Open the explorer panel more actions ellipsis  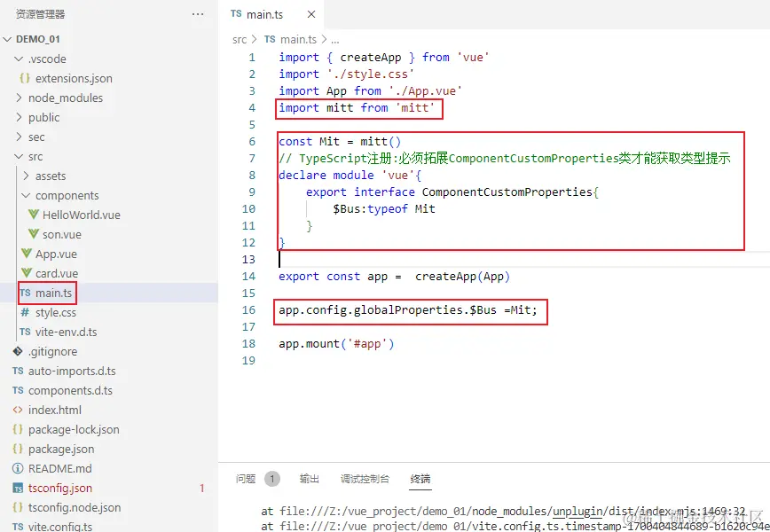click(198, 14)
